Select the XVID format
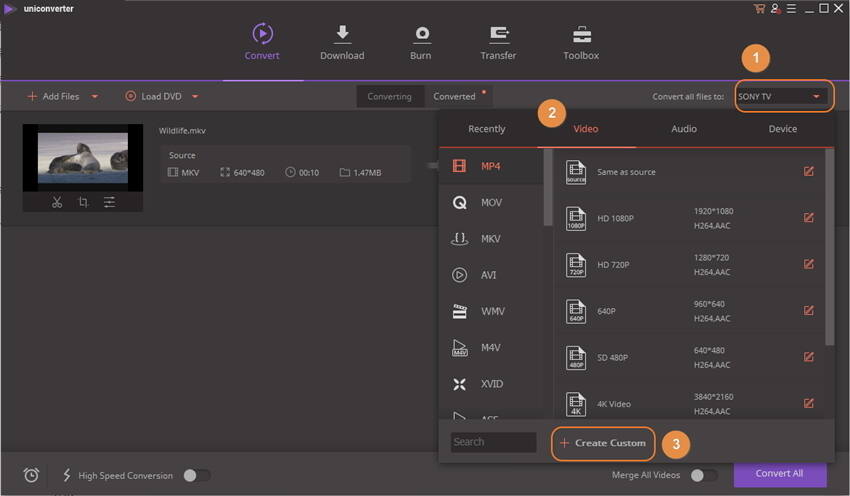The width and height of the screenshot is (850, 496). pyautogui.click(x=491, y=384)
